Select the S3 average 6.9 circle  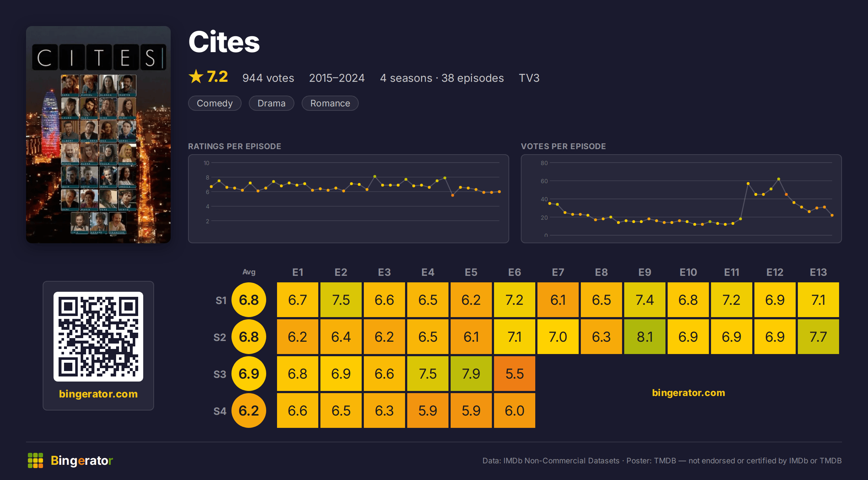[249, 374]
